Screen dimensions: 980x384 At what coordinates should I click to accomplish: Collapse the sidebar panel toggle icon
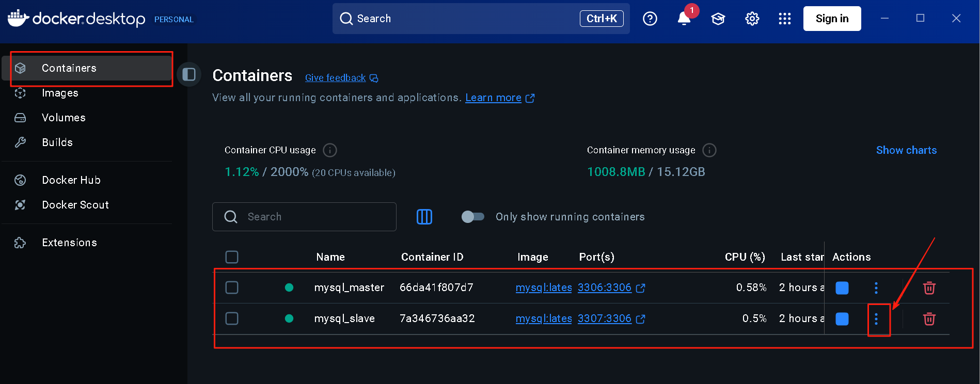(x=189, y=74)
